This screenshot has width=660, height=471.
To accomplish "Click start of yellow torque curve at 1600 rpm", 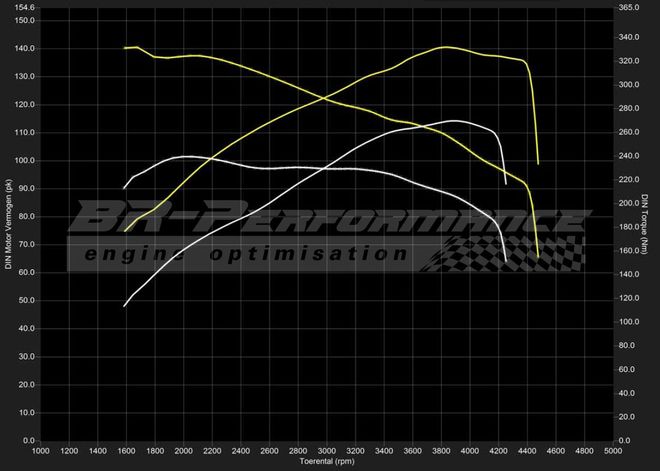I will (125, 48).
